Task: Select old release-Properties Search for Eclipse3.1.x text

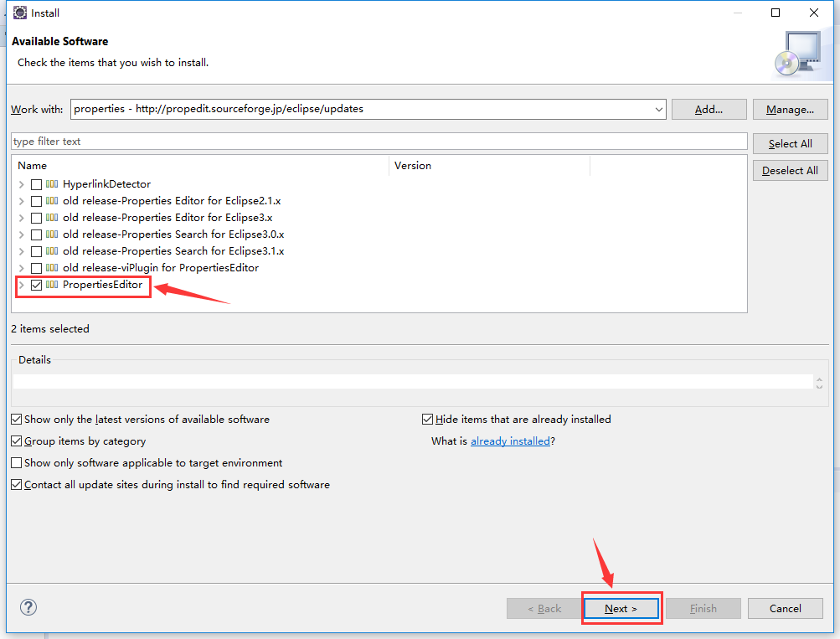Action: tap(173, 251)
